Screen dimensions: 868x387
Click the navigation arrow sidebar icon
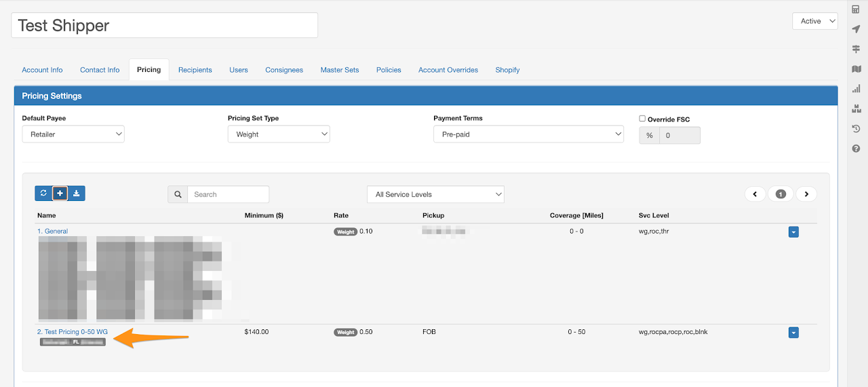(x=856, y=29)
